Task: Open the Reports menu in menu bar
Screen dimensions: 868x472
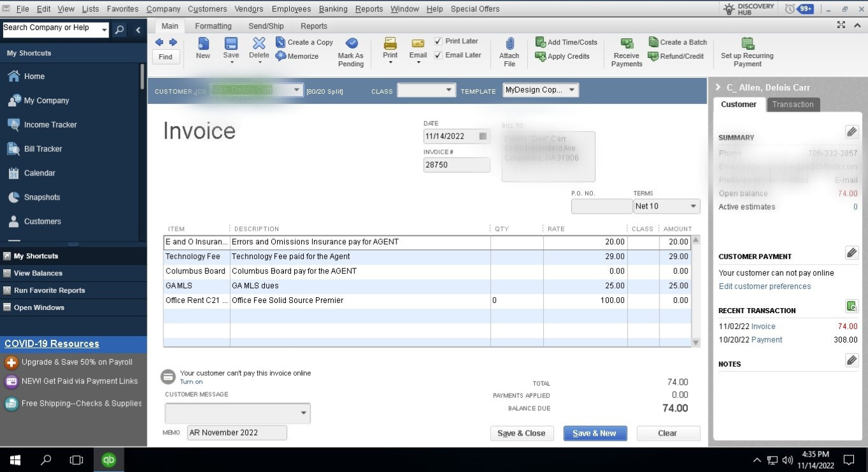Action: 369,9
